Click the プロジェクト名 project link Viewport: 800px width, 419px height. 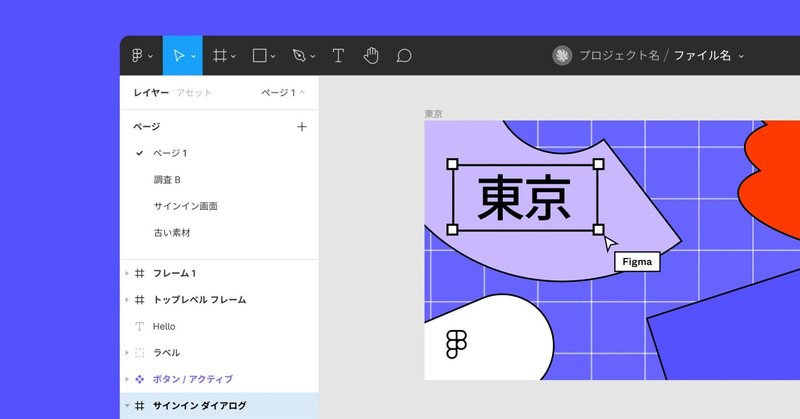(x=619, y=56)
